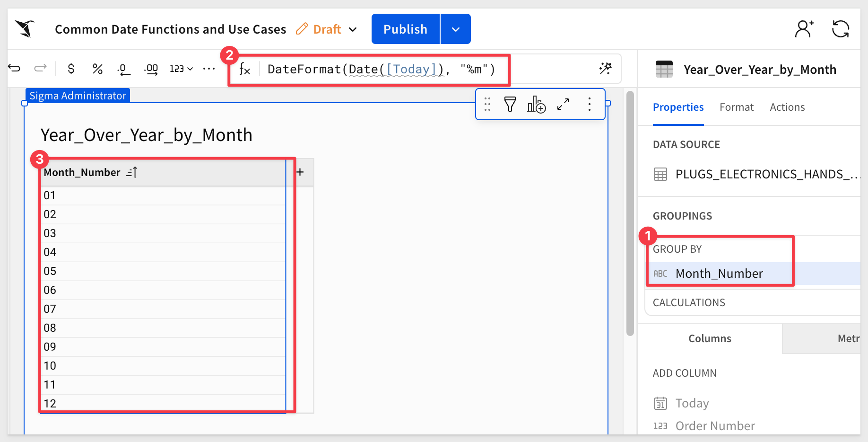The height and width of the screenshot is (442, 868).
Task: Click the Publish button
Action: (x=405, y=29)
